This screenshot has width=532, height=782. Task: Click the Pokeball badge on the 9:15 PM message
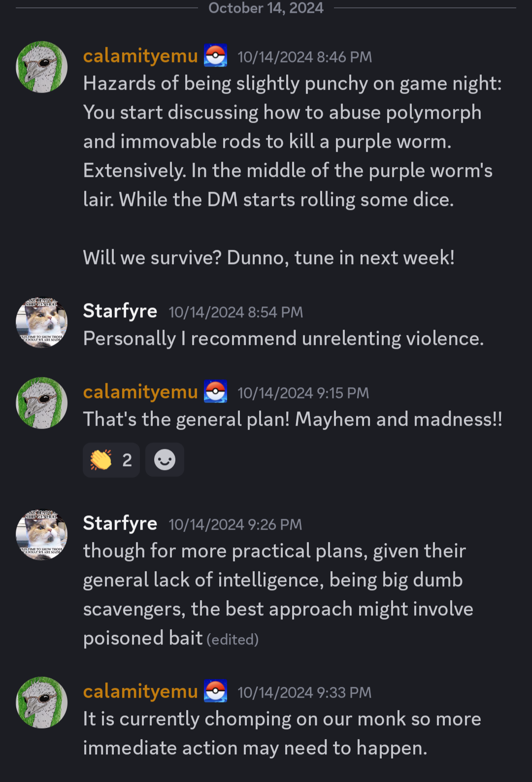(x=216, y=392)
